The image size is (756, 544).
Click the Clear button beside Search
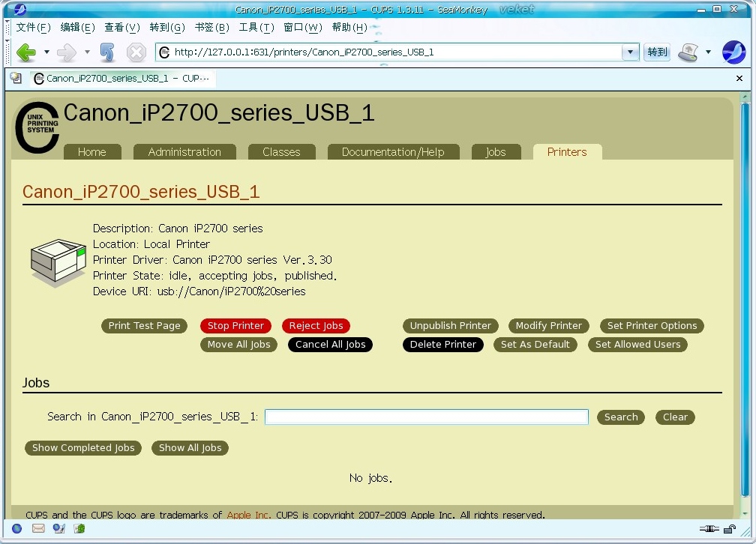pyautogui.click(x=675, y=417)
